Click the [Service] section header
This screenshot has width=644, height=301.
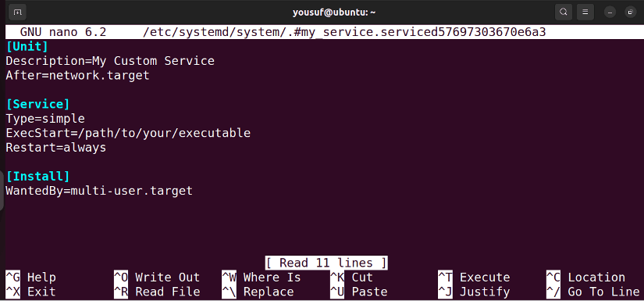point(37,104)
